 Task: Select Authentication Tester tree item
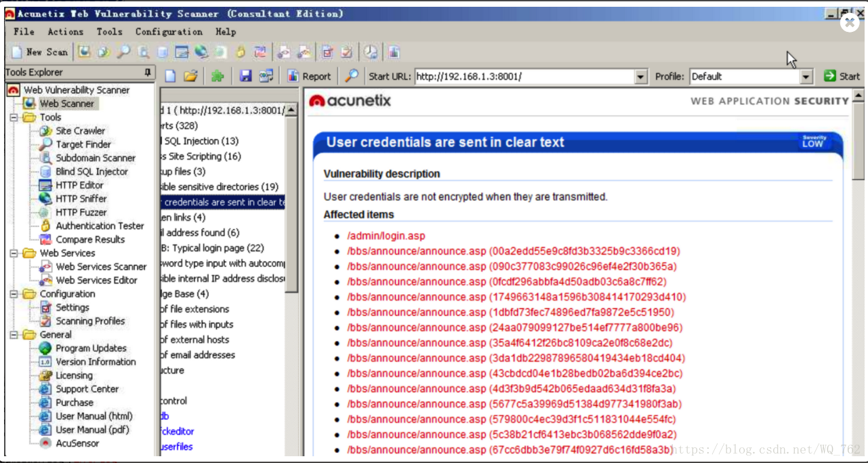pyautogui.click(x=100, y=225)
